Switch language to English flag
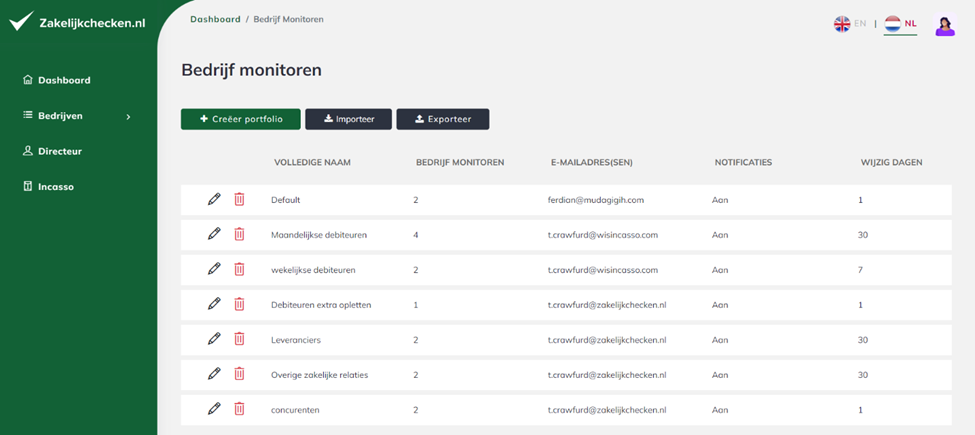975x435 pixels. [849, 24]
